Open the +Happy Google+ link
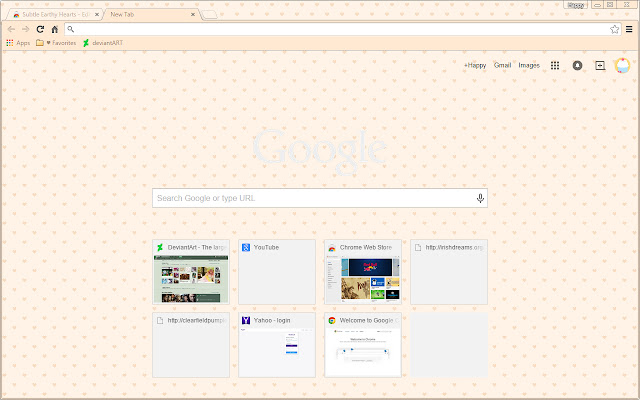Viewport: 640px width, 400px height. [475, 65]
